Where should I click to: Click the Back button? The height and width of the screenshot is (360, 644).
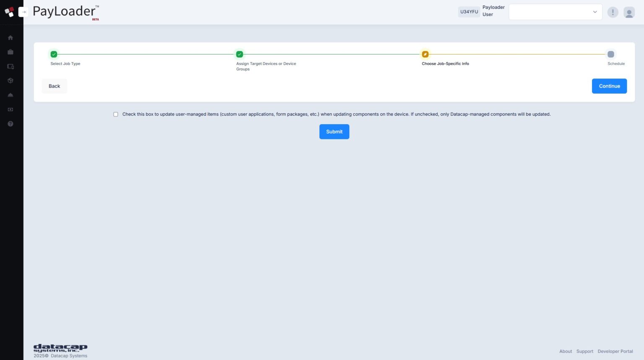click(55, 86)
